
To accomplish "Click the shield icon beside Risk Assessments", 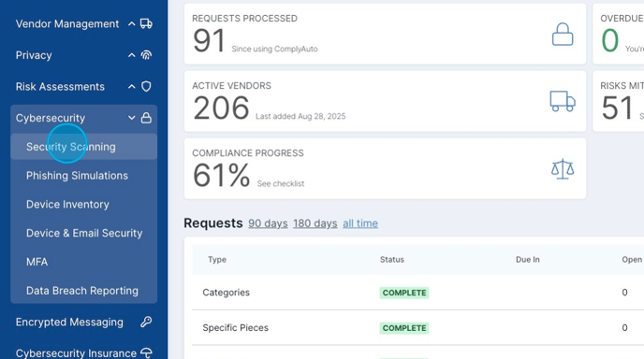I will point(146,87).
